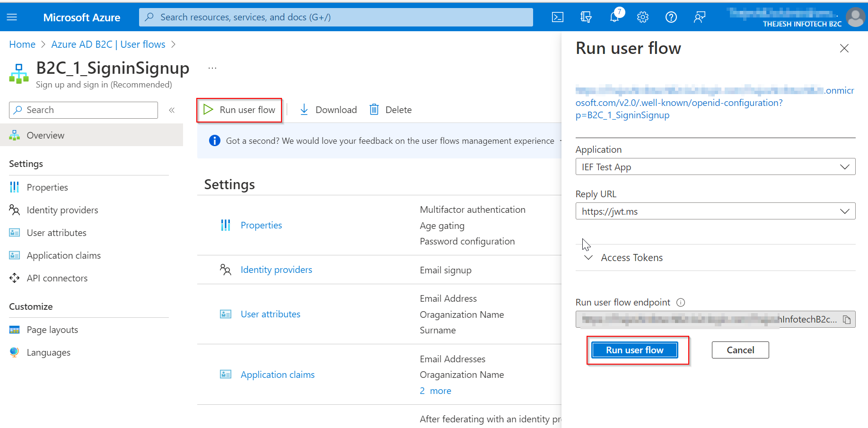Open the Identity providers link in Settings list

click(x=276, y=270)
